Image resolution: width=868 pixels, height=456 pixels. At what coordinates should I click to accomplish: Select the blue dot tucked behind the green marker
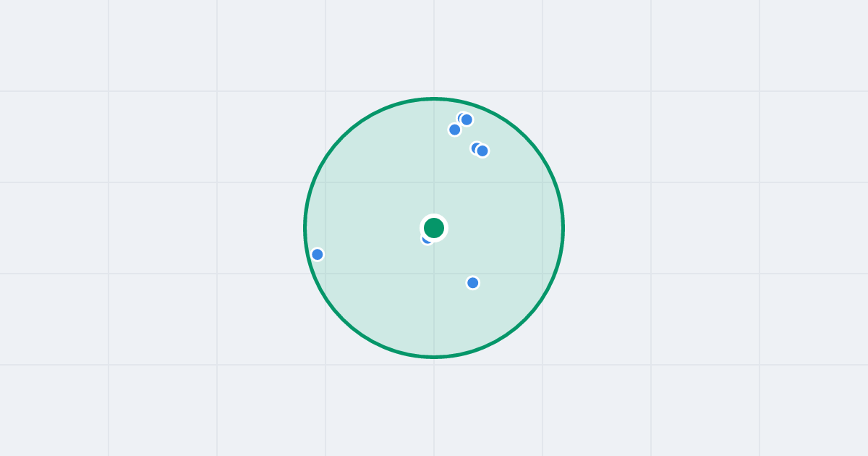click(x=427, y=239)
